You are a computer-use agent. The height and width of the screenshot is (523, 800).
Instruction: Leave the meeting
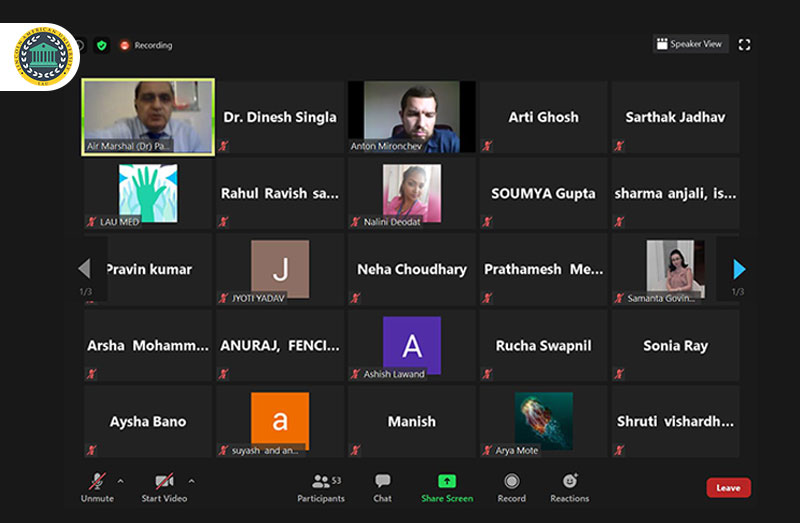coord(728,488)
